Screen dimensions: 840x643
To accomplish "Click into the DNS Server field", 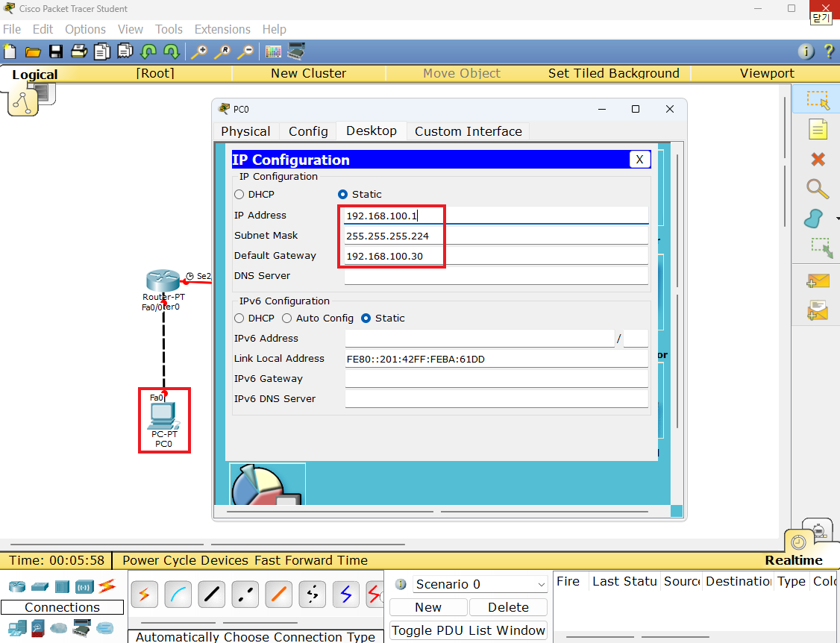I will [496, 276].
